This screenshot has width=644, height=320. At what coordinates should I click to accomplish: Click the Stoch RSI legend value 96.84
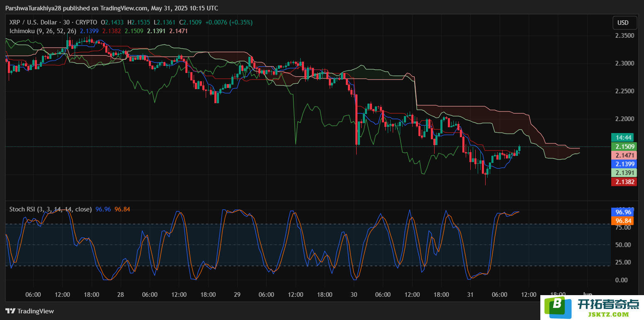[x=122, y=209]
